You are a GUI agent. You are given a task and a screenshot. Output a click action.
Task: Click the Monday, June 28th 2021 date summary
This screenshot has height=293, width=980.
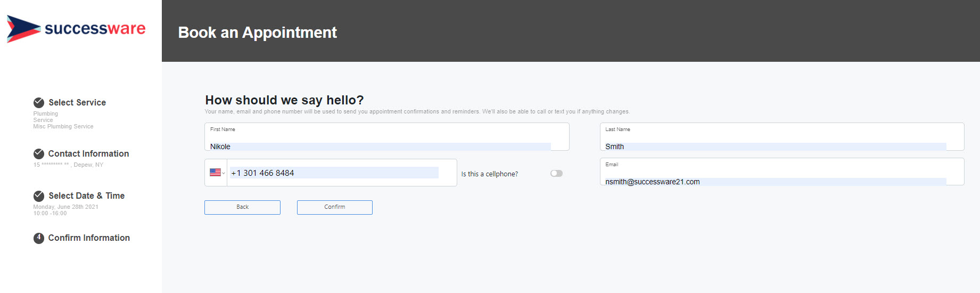pyautogui.click(x=65, y=207)
